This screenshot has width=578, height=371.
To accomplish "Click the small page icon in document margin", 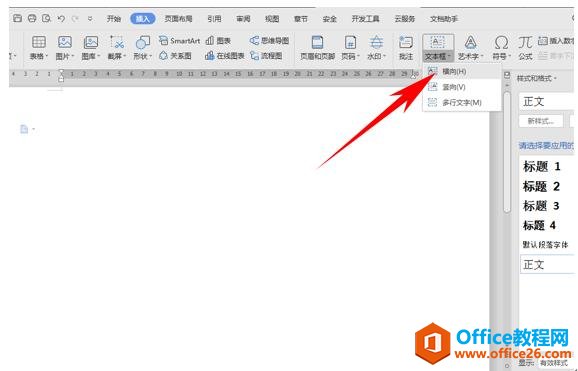I will 24,129.
